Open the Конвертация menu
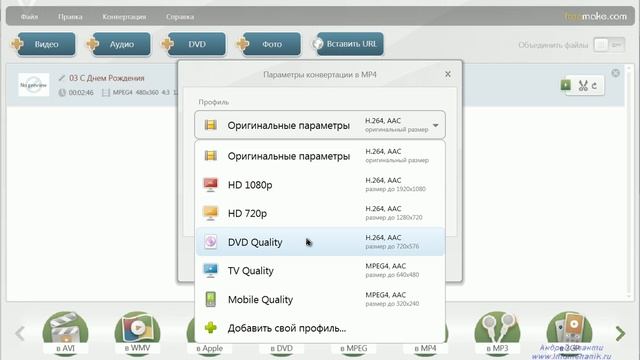Screen dimensions: 640x360 124,17
